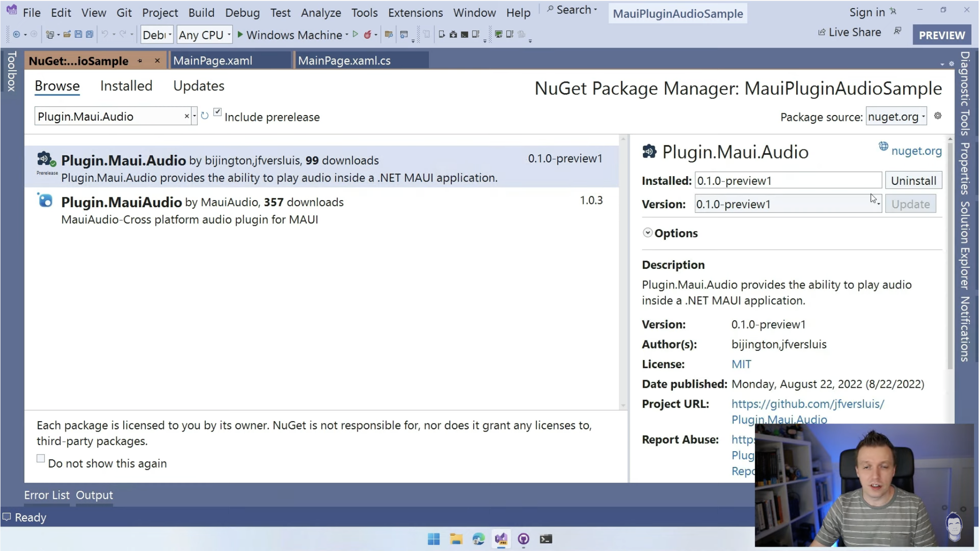
Task: Open the github.com/jfversluis Project URL
Action: click(808, 412)
